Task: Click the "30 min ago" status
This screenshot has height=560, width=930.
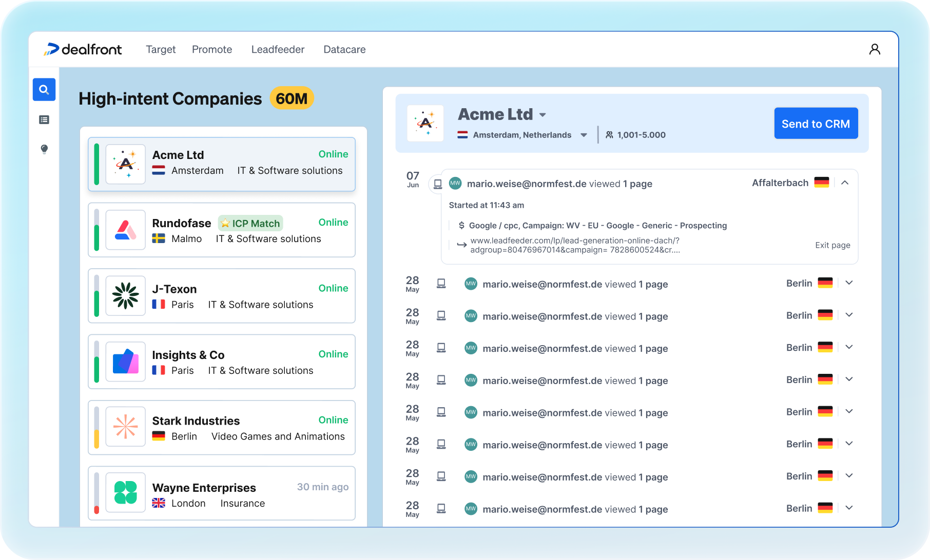Action: (323, 487)
